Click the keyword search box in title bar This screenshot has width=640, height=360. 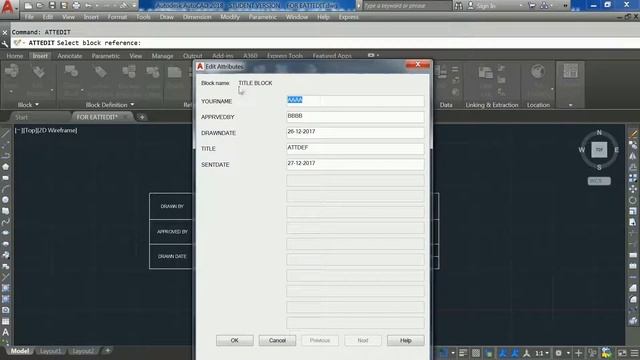click(406, 6)
